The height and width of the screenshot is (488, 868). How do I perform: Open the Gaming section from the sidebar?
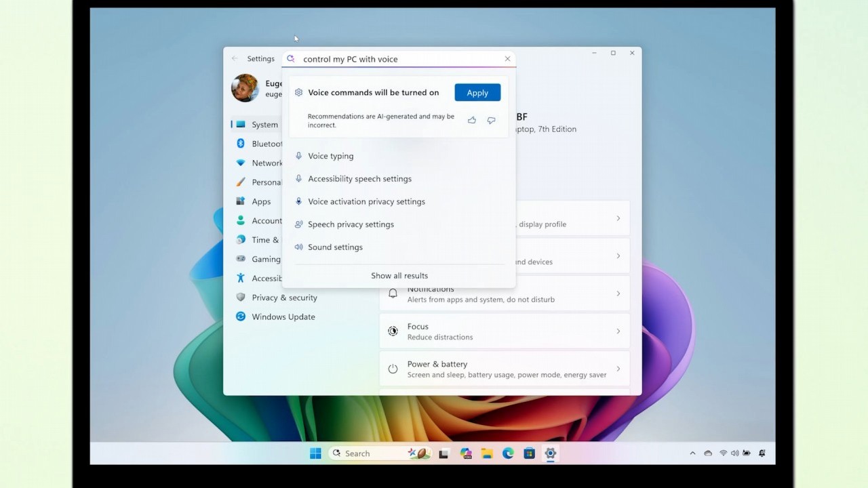tap(241, 259)
